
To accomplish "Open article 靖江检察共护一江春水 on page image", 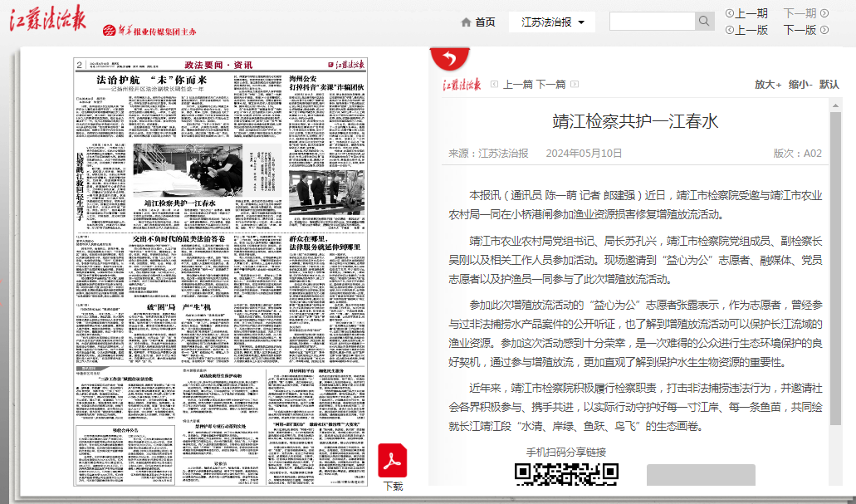I will tap(180, 203).
